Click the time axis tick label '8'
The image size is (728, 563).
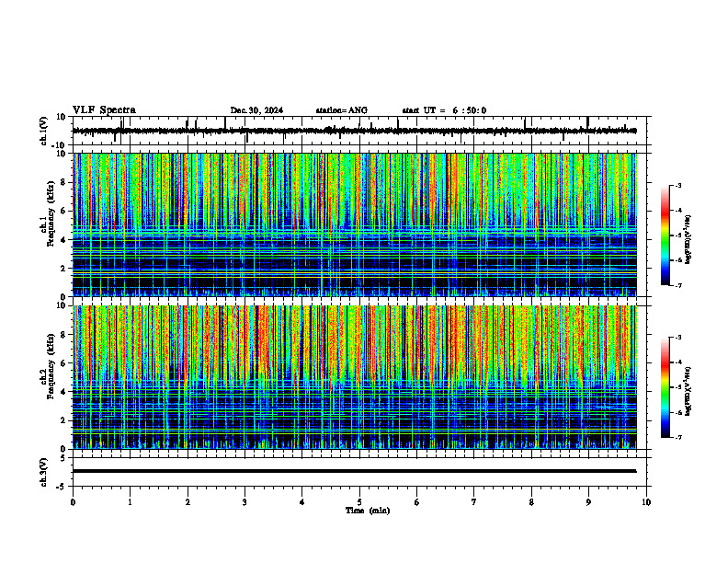(x=531, y=502)
